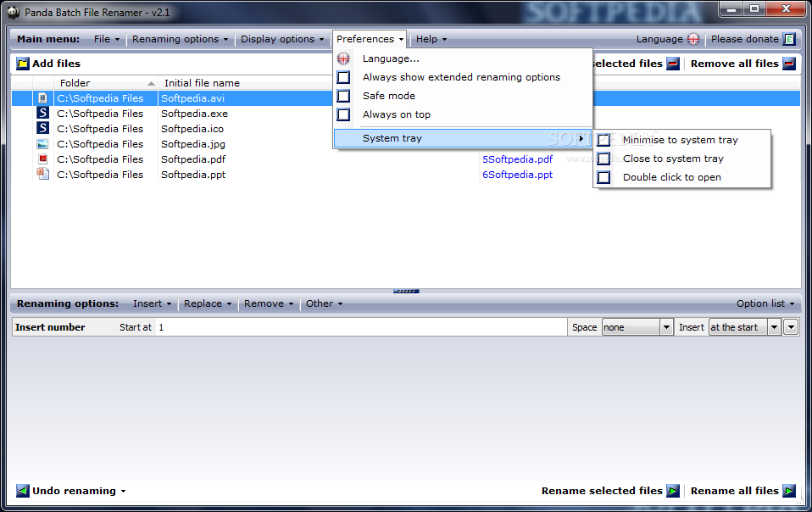Screen dimensions: 812x512
Task: Check Double click to open
Action: pos(603,177)
